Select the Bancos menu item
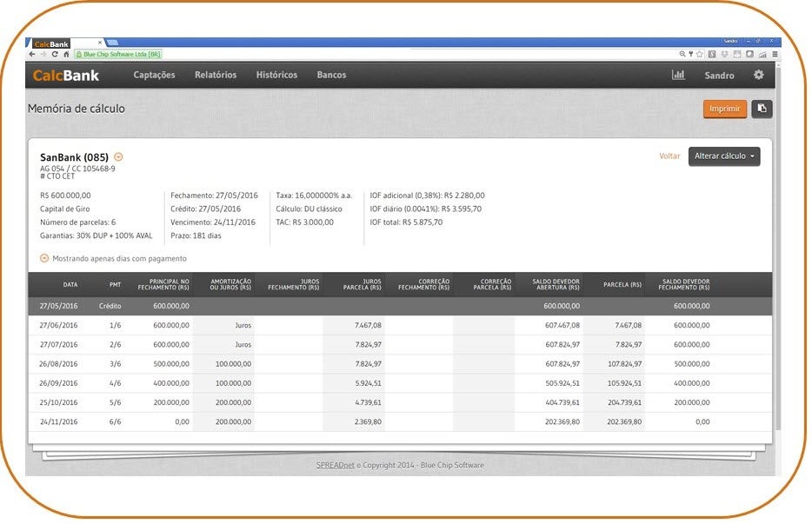The image size is (812, 524). pos(331,76)
